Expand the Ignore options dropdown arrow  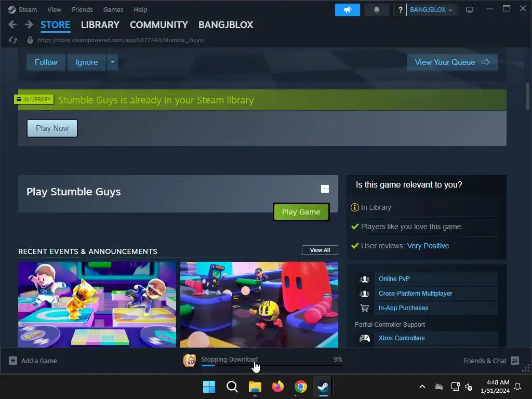(113, 62)
